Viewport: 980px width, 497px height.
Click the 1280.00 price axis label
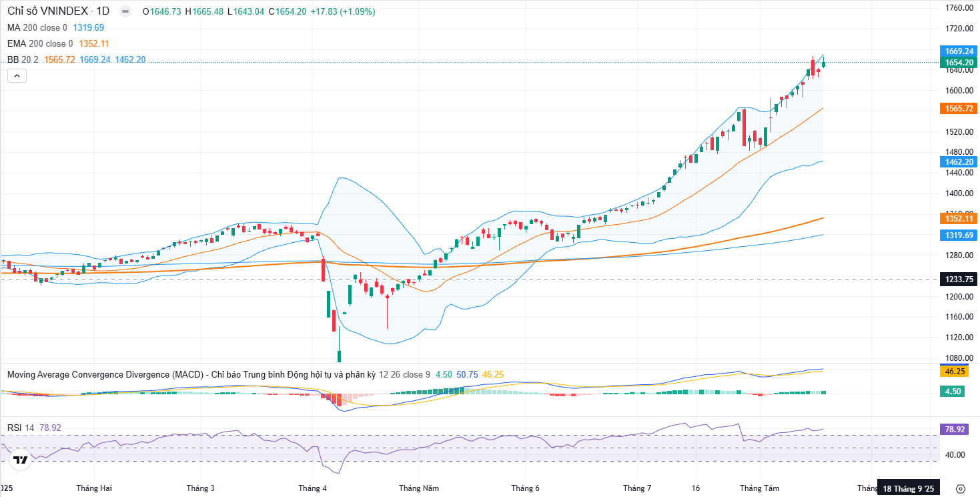959,256
